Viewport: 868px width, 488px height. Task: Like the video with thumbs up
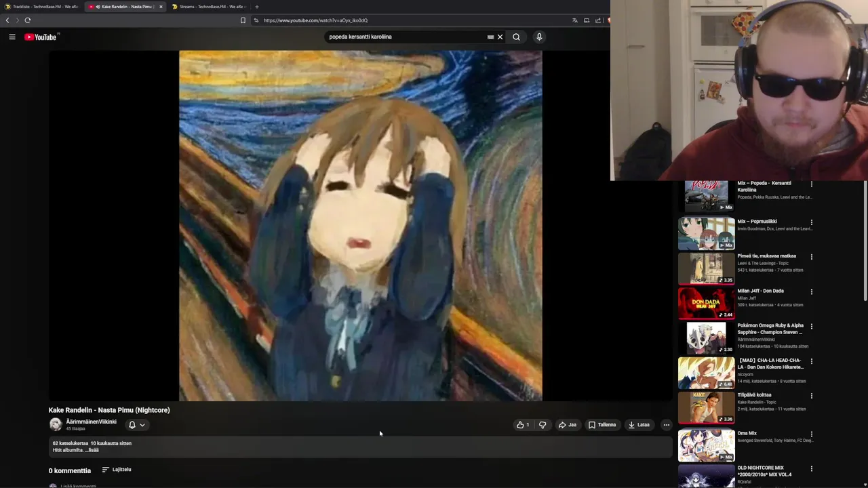click(523, 425)
